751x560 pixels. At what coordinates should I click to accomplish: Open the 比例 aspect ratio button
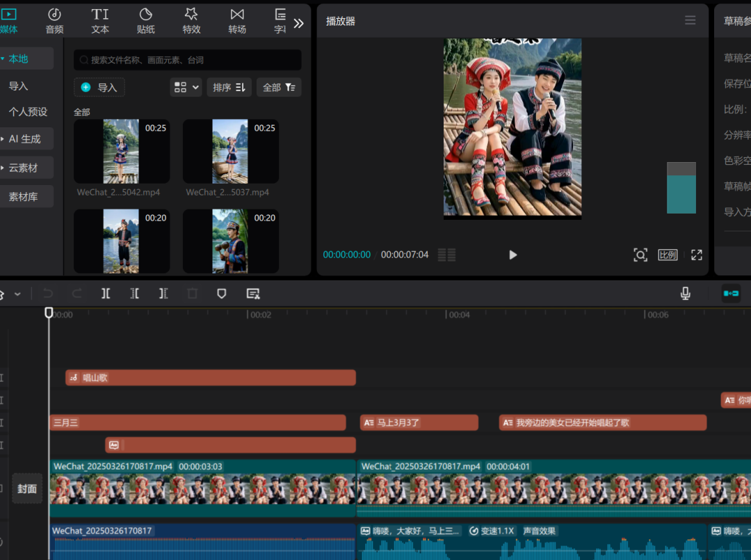pyautogui.click(x=668, y=255)
